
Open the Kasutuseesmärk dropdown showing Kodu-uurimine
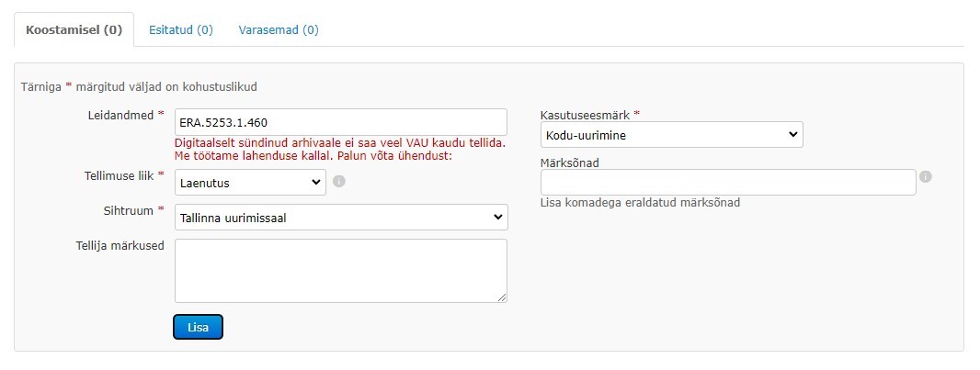[671, 135]
